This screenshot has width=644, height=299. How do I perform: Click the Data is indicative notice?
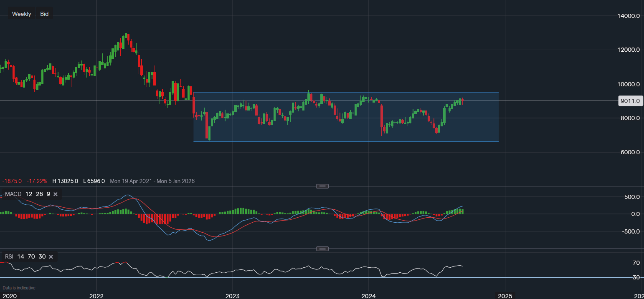18,288
